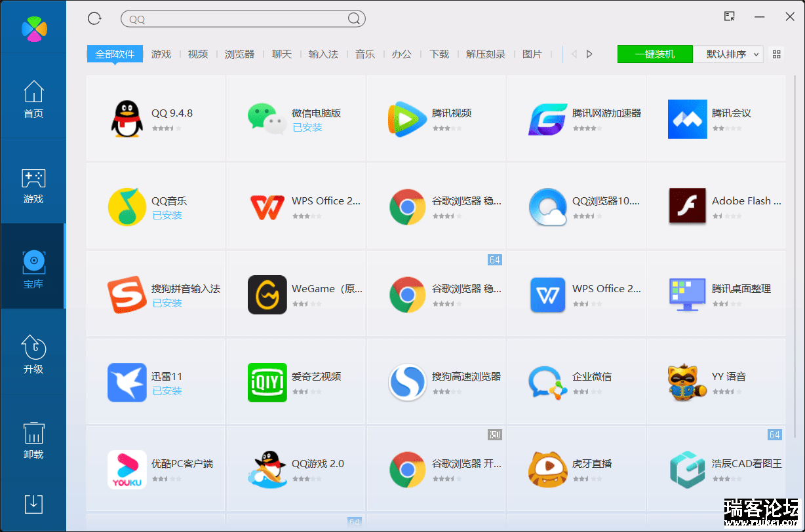Click the 腾讯会议 title text

732,113
